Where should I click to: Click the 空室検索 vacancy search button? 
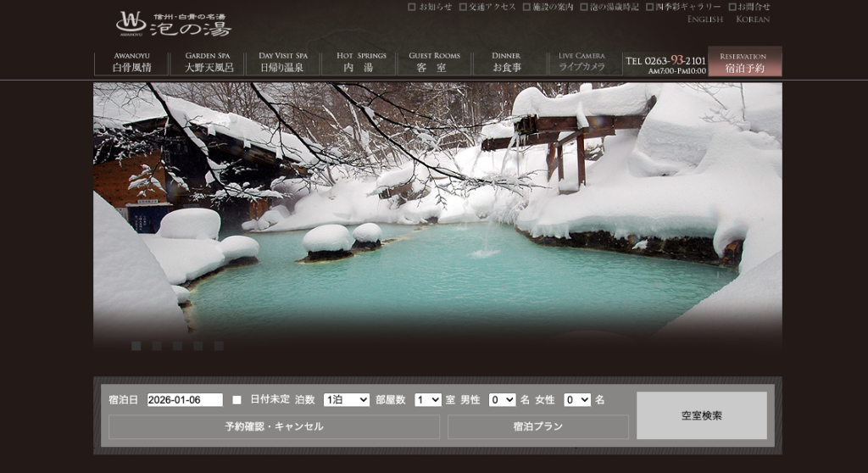(x=701, y=415)
